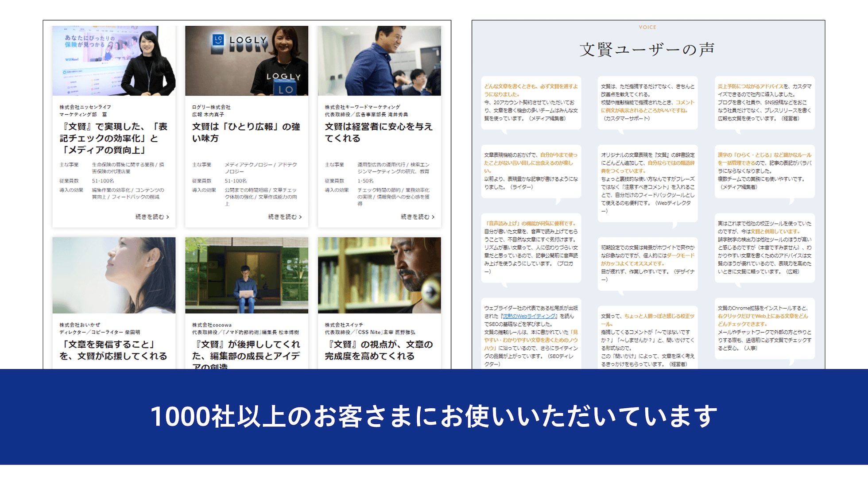Select 導入の効果 チェック時間の節約 text
The height and width of the screenshot is (488, 868).
pos(378,197)
